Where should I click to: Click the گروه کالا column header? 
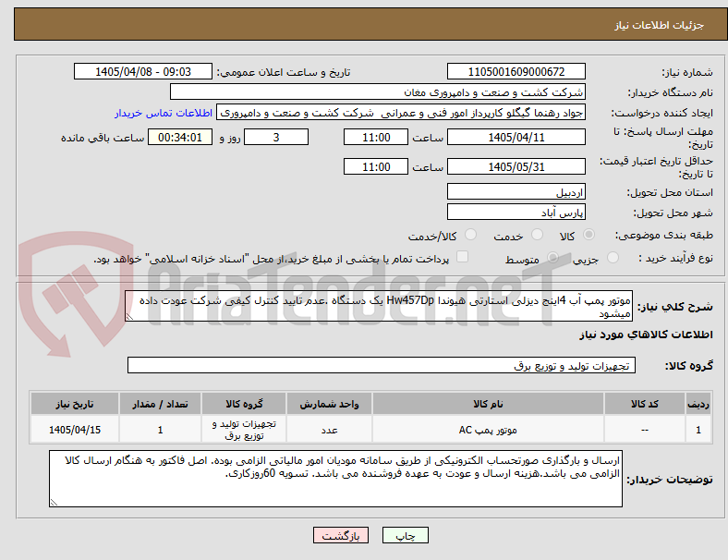tap(244, 404)
